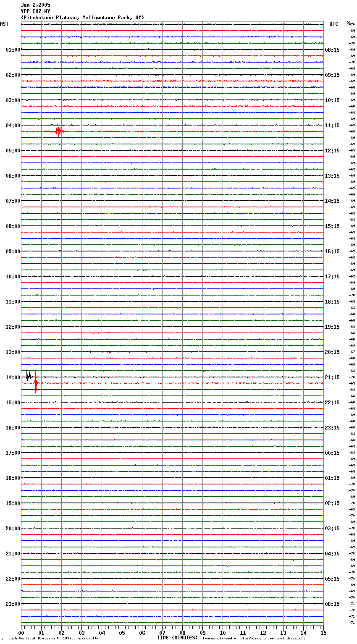The image size is (357, 644).
Task: Click the 02:00 MST time label
Action: (x=13, y=75)
